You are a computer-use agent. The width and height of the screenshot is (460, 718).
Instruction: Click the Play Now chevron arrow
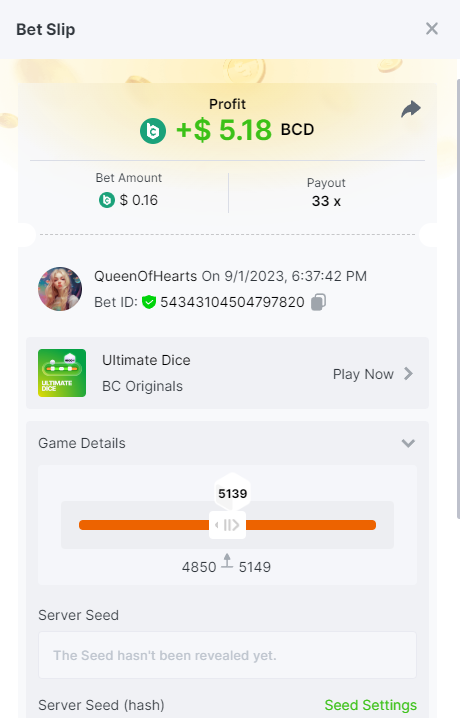pyautogui.click(x=408, y=374)
